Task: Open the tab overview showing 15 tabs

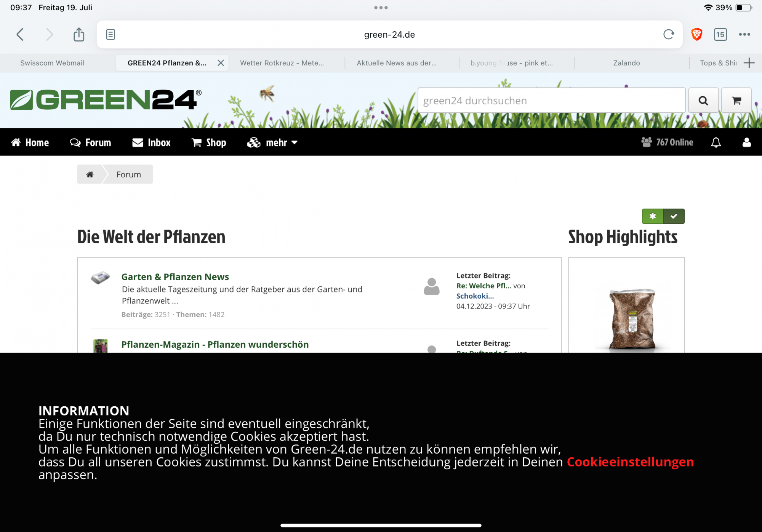Action: pos(720,35)
